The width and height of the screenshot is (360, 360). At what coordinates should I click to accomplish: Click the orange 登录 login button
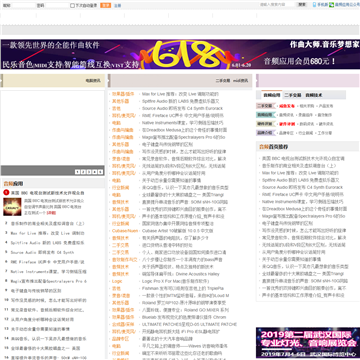coord(105,5)
